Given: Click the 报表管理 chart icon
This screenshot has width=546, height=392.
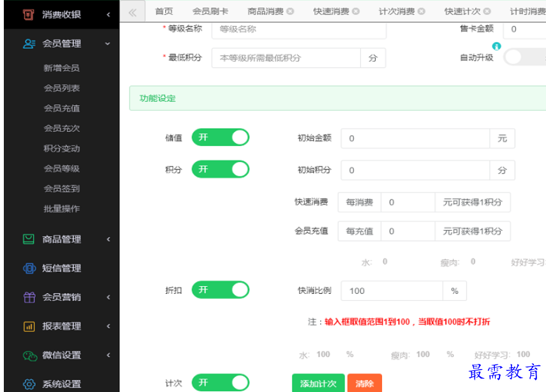Looking at the screenshot, I should (29, 326).
